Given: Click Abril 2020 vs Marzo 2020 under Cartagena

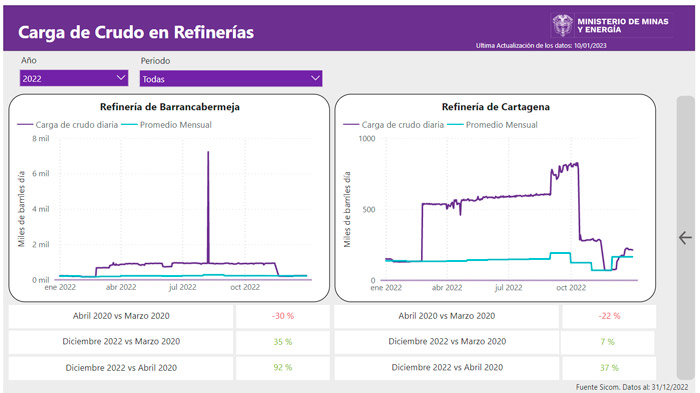Looking at the screenshot, I should (x=447, y=316).
